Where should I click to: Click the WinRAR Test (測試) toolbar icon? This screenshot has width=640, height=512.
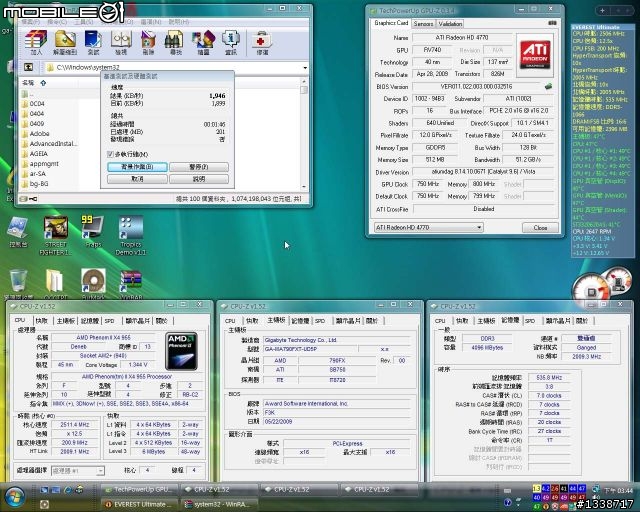point(93,40)
